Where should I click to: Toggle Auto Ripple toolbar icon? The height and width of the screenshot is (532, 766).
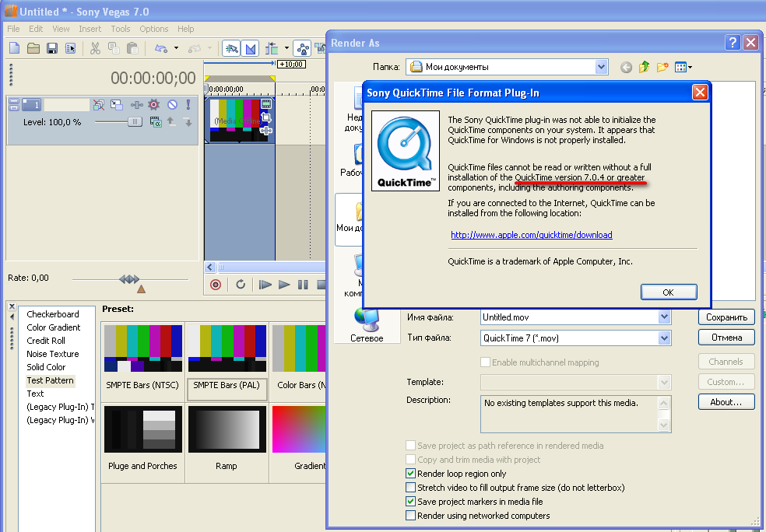272,48
